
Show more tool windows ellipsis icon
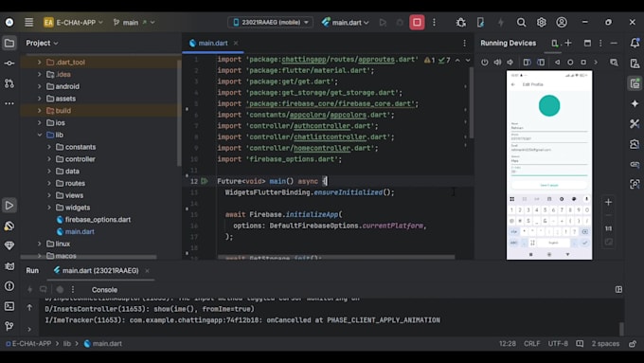pos(9,103)
